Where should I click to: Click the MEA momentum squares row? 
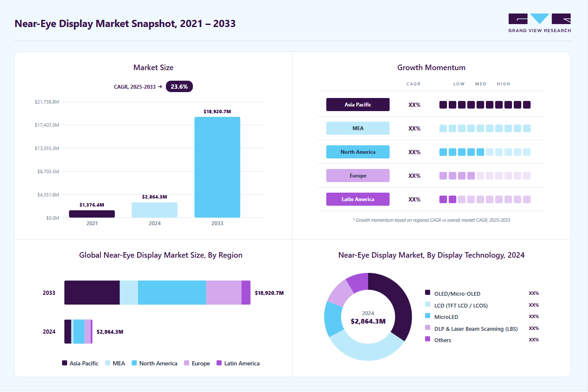(x=485, y=128)
